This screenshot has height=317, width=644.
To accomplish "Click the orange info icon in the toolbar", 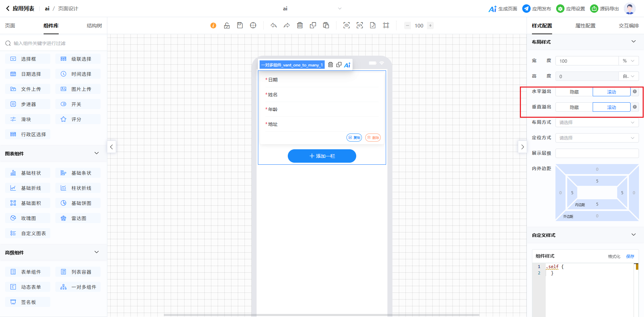I will [213, 25].
